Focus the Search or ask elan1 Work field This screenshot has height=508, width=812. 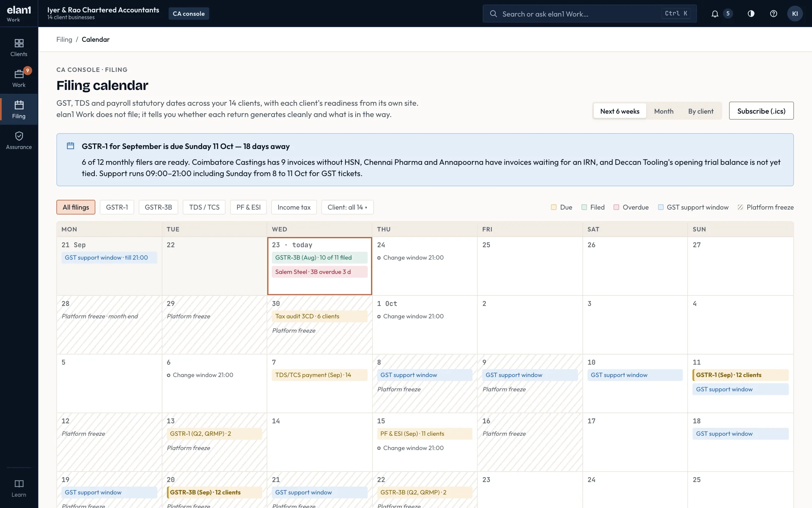tap(589, 14)
